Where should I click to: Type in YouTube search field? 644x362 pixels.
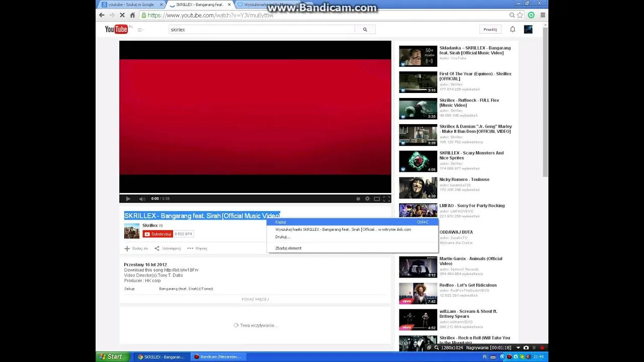point(262,30)
